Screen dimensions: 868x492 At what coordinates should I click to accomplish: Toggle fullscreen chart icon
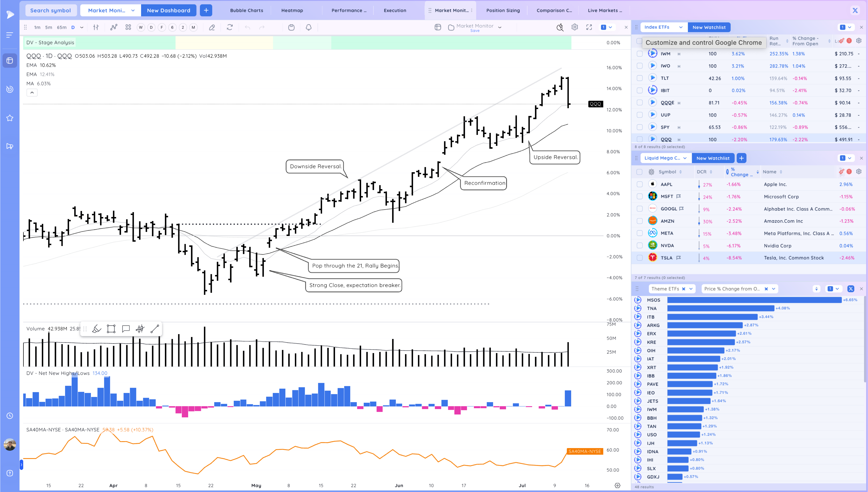click(589, 27)
